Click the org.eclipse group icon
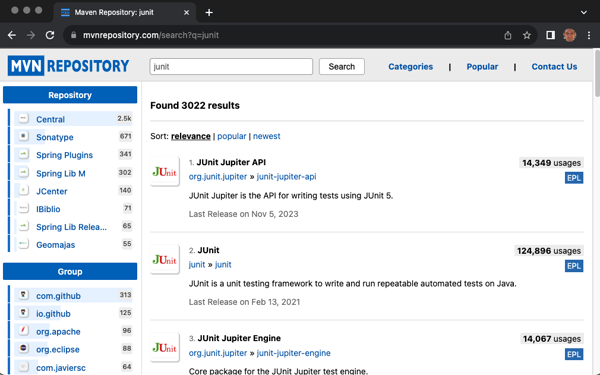This screenshot has height=375, width=600. tap(24, 349)
